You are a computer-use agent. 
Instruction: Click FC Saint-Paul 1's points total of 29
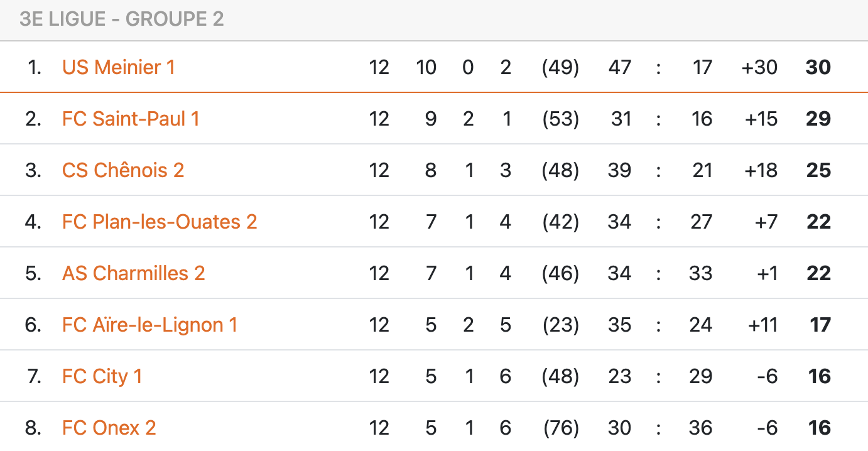[x=818, y=119]
